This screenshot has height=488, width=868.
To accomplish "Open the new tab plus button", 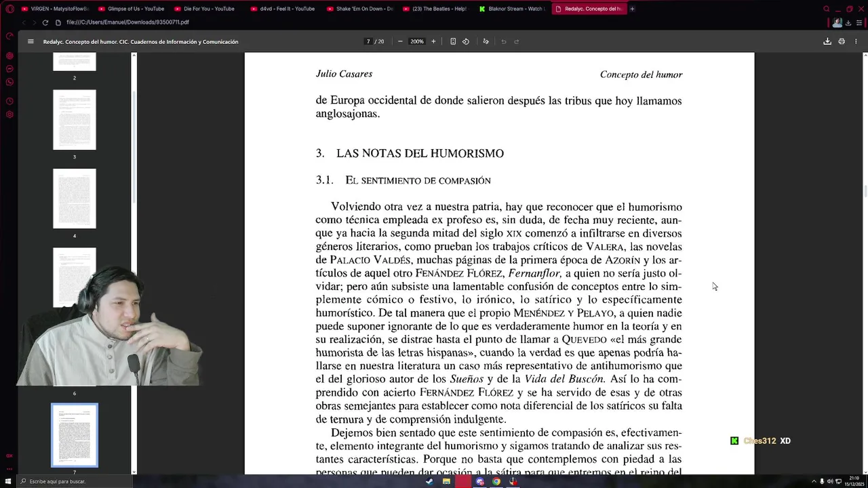I will click(632, 9).
